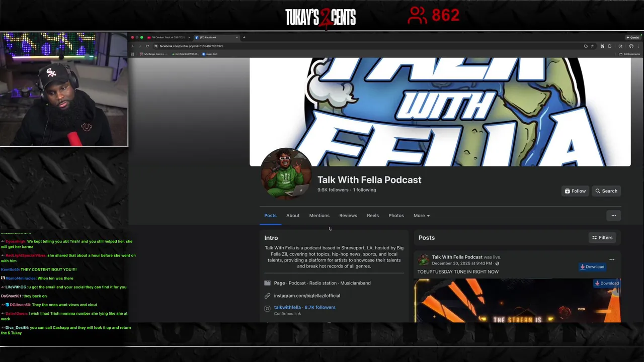
Task: Click 9.6K followers link
Action: click(x=333, y=190)
